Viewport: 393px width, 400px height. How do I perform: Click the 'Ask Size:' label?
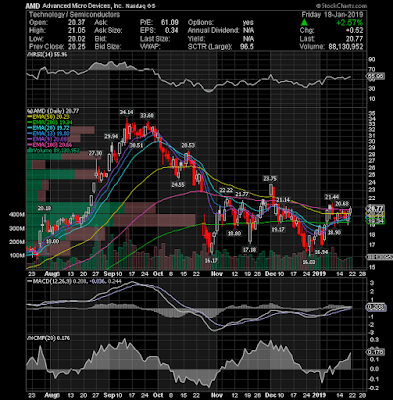[x=109, y=30]
